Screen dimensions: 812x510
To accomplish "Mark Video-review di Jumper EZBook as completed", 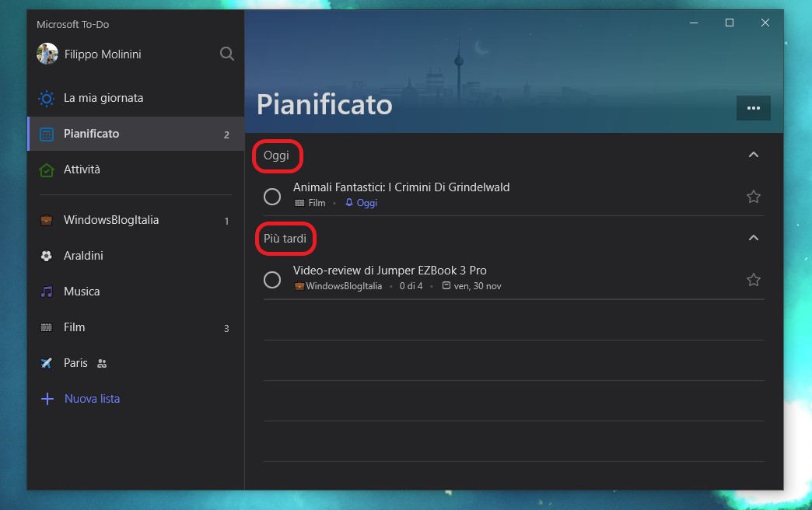I will [272, 280].
